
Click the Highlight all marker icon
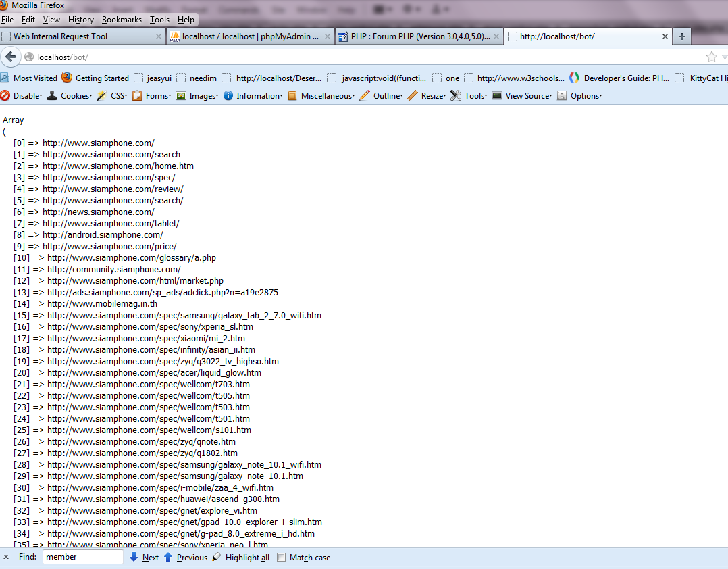tap(217, 557)
